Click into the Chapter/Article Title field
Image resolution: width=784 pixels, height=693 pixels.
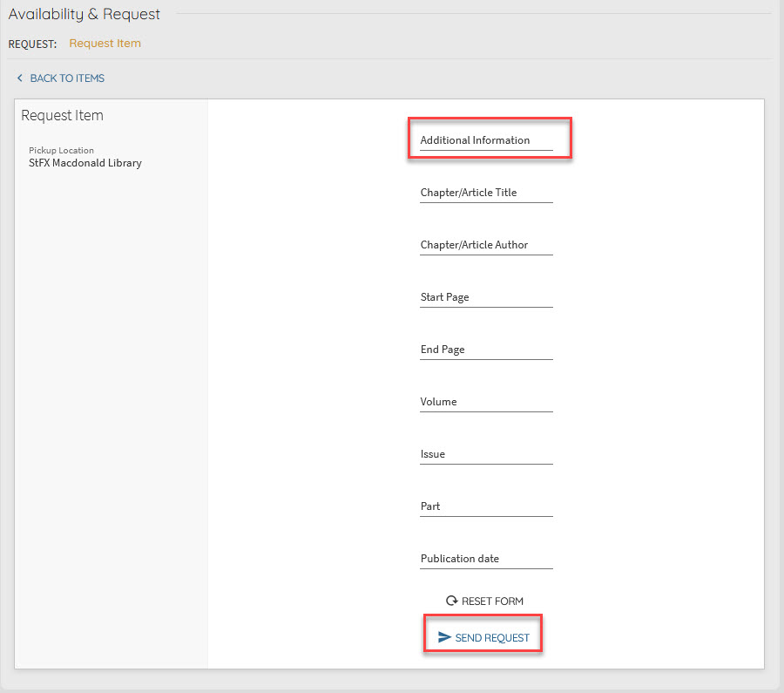coord(486,193)
